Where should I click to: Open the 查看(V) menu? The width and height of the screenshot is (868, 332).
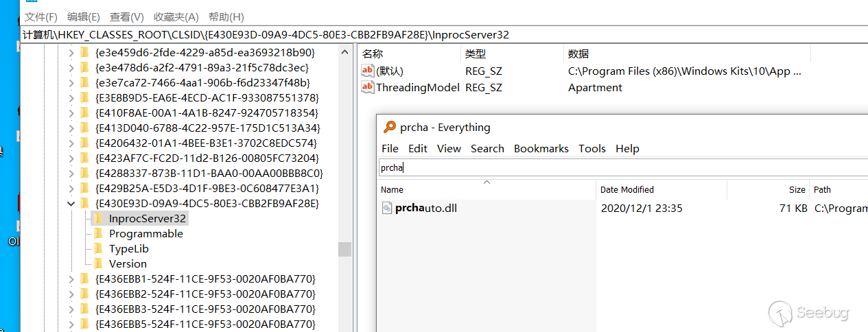(x=127, y=16)
